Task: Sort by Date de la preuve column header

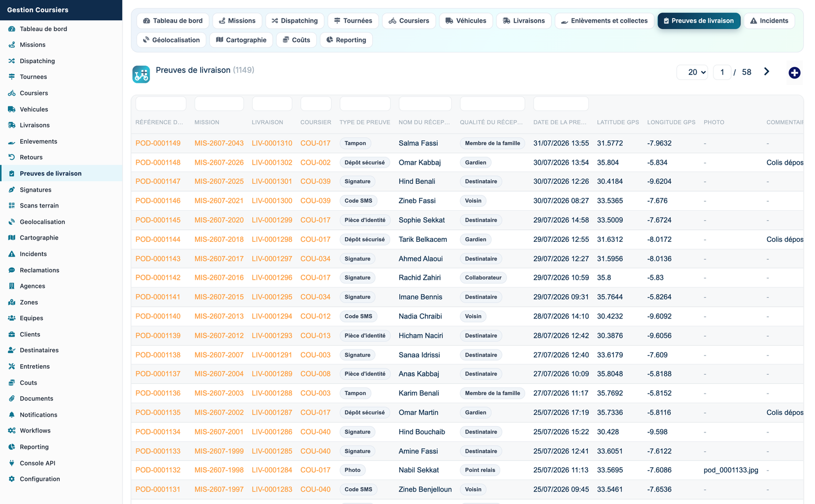Action: tap(560, 122)
